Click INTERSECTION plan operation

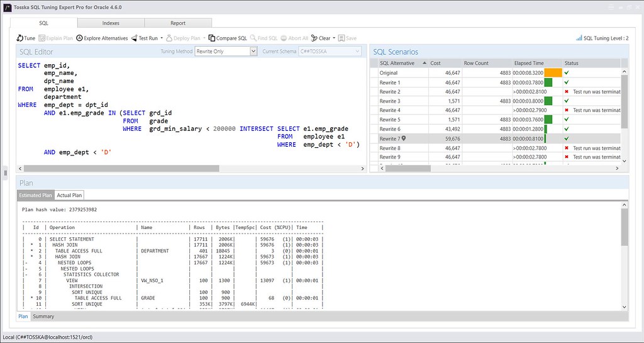(86, 286)
